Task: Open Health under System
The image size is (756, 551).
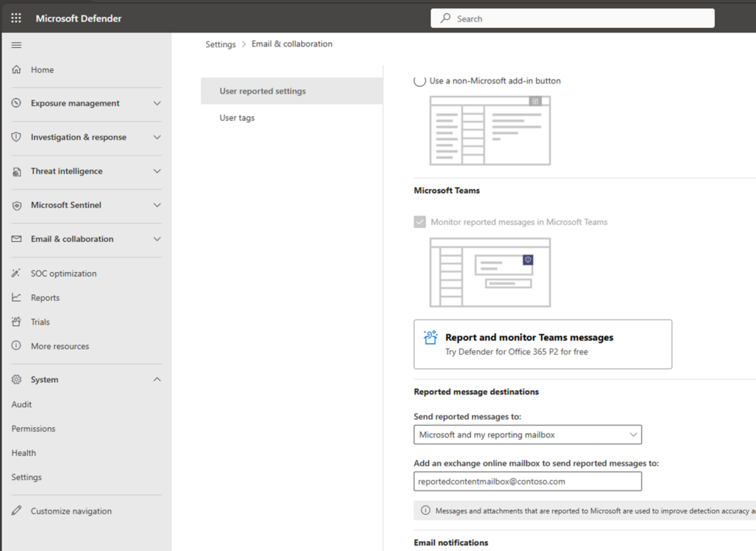Action: [x=24, y=453]
